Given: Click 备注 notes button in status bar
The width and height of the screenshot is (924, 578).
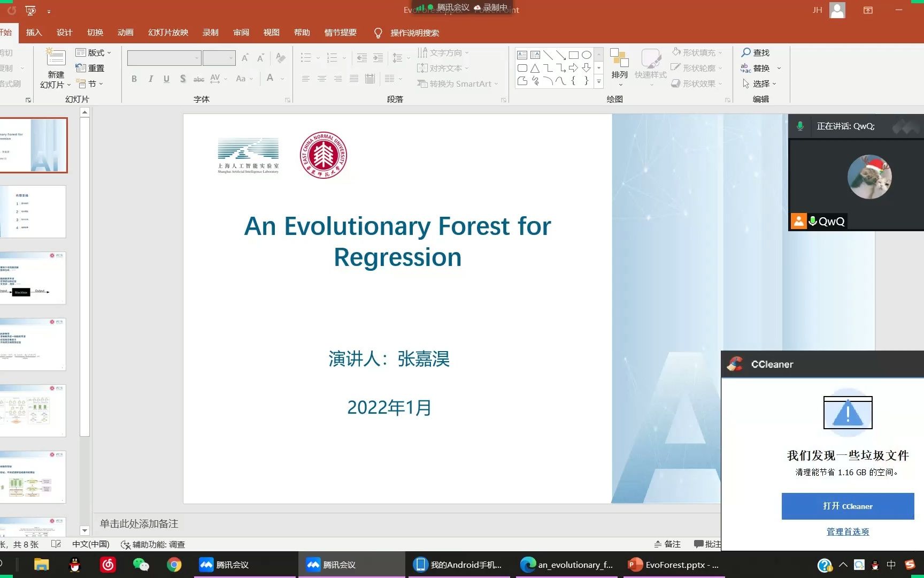Looking at the screenshot, I should point(667,544).
